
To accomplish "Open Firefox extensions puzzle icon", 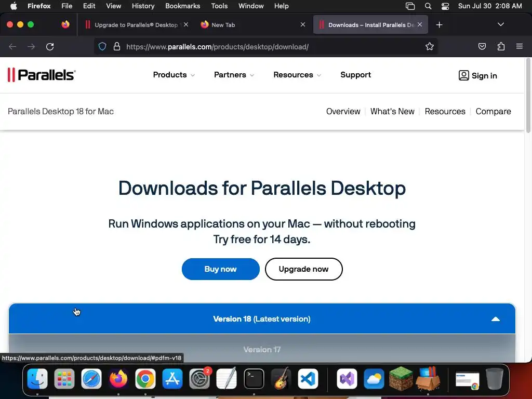I will pos(501,46).
